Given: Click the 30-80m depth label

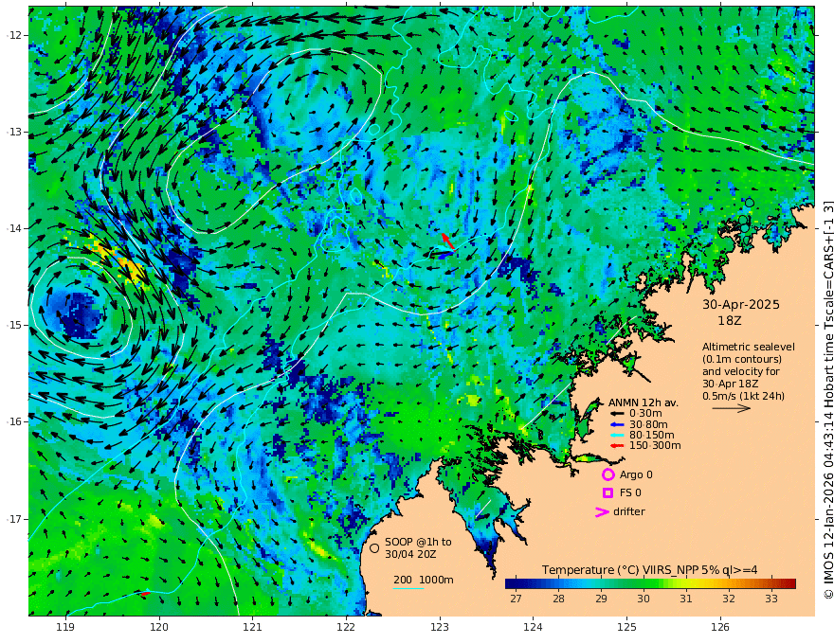Looking at the screenshot, I should pyautogui.click(x=648, y=424).
